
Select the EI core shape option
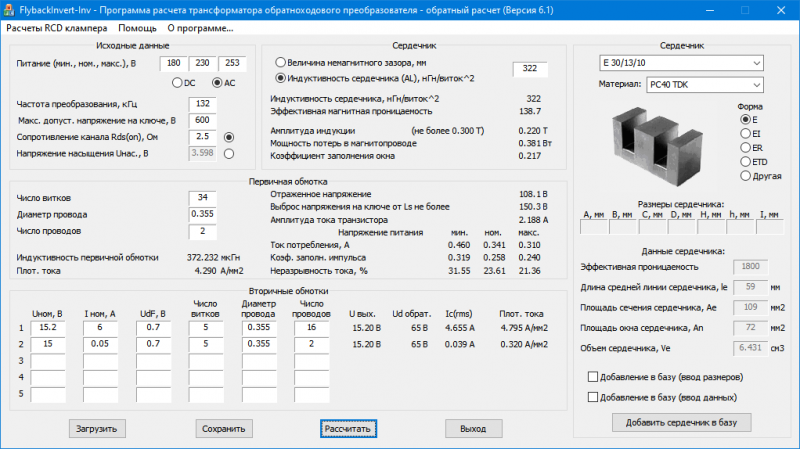coord(745,133)
